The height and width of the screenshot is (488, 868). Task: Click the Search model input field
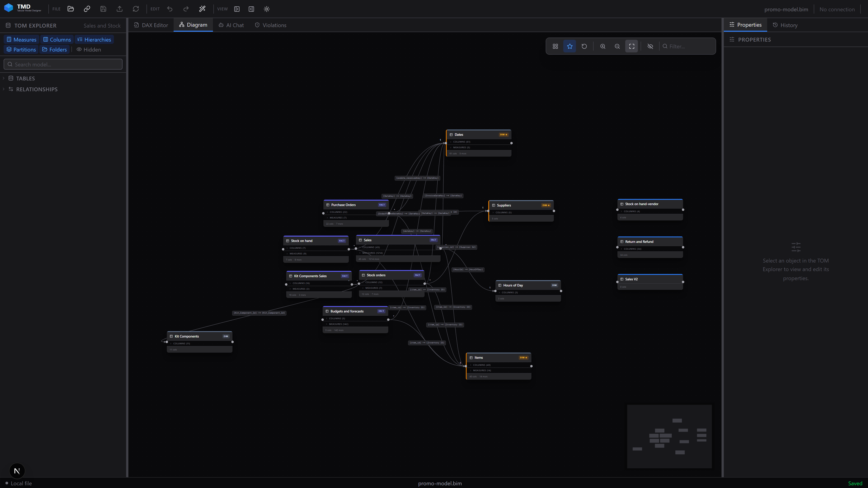tap(63, 64)
